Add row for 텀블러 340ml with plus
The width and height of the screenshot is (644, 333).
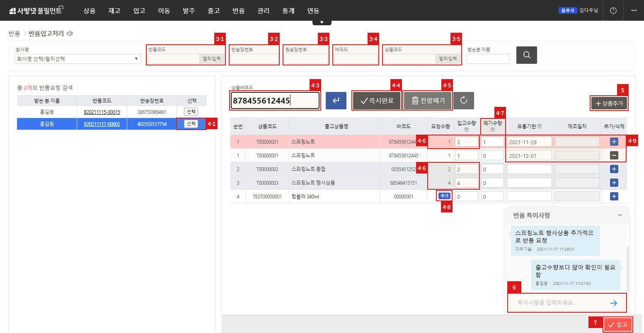(x=614, y=196)
